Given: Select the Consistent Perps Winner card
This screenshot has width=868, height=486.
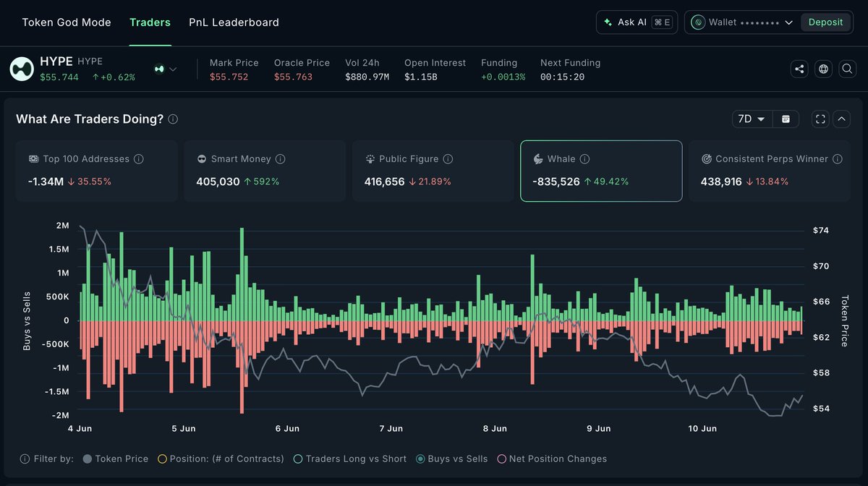Looking at the screenshot, I should tap(769, 171).
